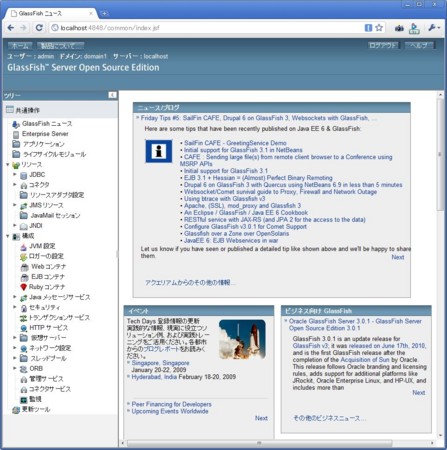Click the JMS リソース icon

point(23,206)
